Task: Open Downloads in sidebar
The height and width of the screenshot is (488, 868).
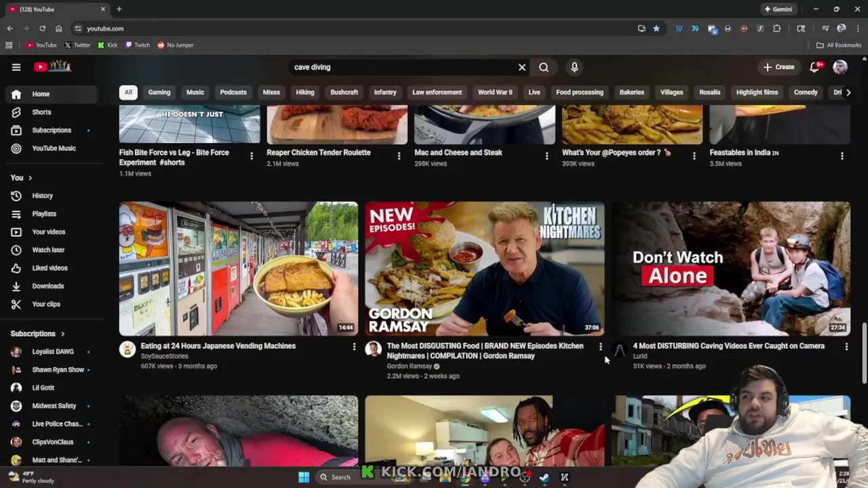Action: click(x=51, y=286)
